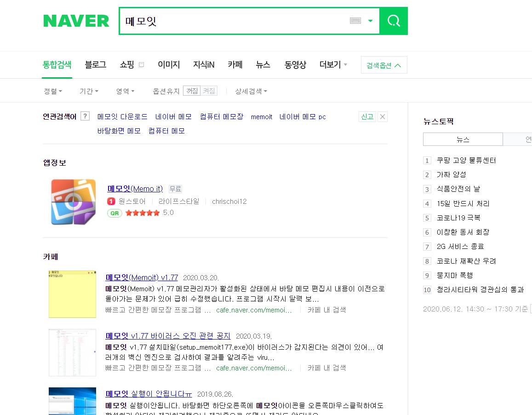532x415 pixels.
Task: Open post 메모잇 실행이 안됩니다ㅠ
Action: pos(149,394)
